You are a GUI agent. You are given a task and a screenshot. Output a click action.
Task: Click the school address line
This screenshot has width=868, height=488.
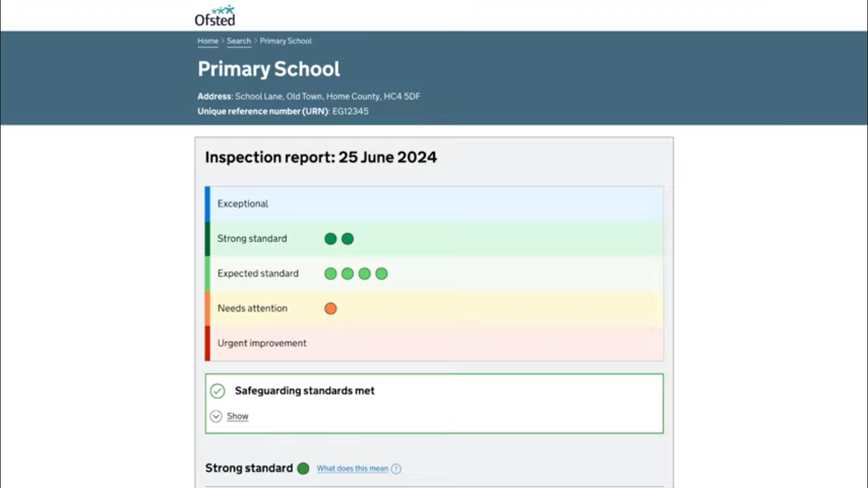[309, 97]
